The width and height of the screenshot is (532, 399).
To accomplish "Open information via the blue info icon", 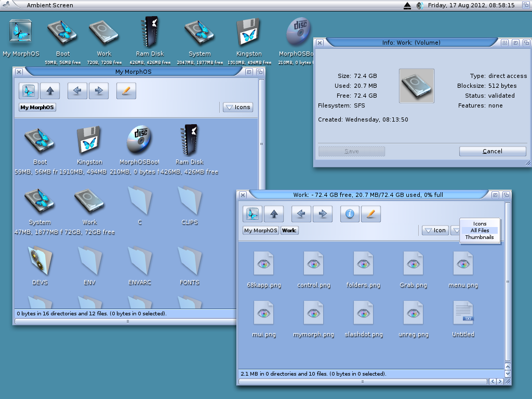I will click(350, 214).
